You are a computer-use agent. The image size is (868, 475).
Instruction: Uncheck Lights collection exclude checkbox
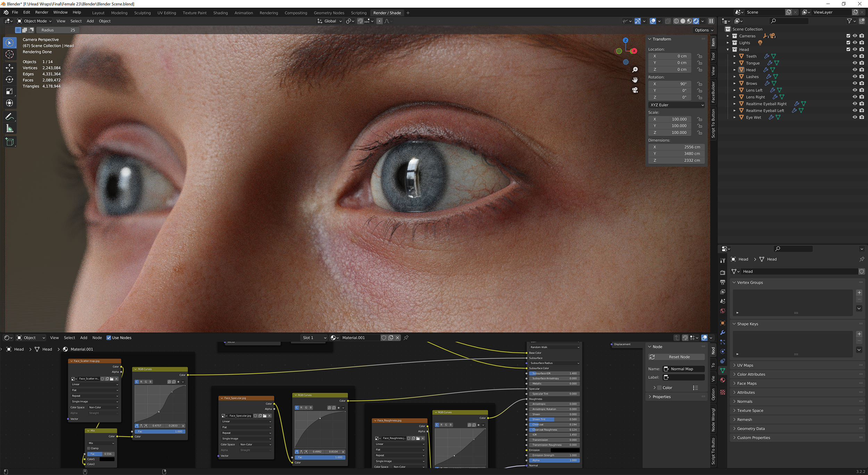click(848, 43)
